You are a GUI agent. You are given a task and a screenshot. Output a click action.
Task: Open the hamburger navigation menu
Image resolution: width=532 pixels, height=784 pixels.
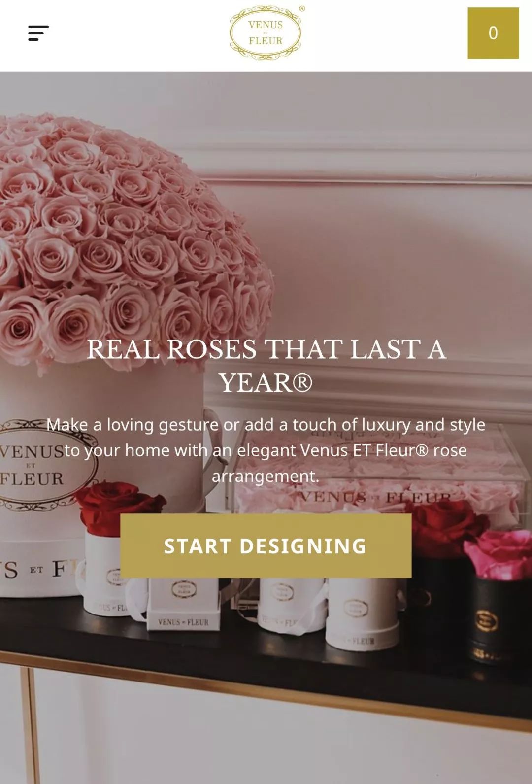[x=38, y=33]
